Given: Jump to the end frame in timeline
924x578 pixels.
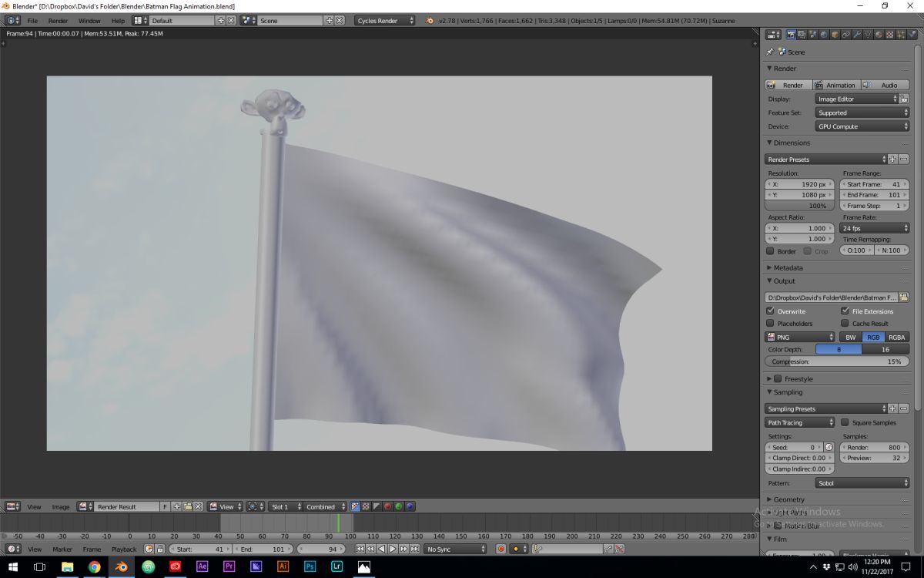Looking at the screenshot, I should 414,549.
